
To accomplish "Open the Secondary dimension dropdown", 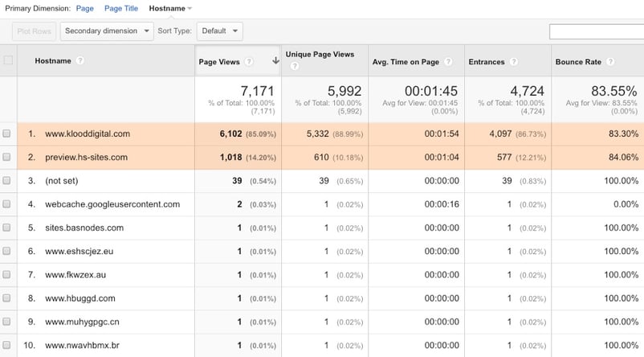I will point(108,31).
